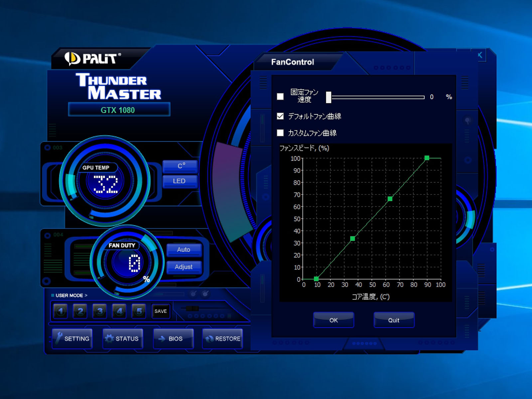532x399 pixels.
Task: Open the STATUS panel
Action: pyautogui.click(x=123, y=338)
